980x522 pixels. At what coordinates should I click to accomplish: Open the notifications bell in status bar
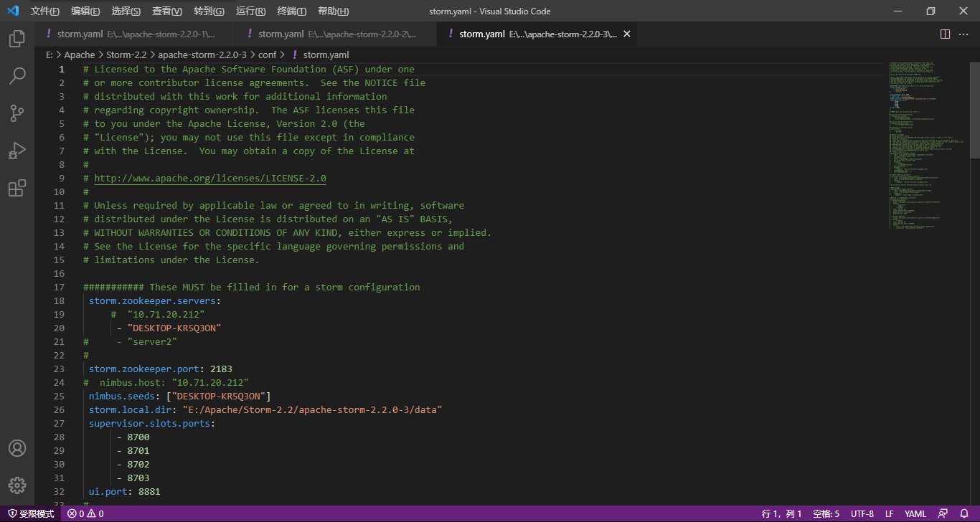click(964, 513)
